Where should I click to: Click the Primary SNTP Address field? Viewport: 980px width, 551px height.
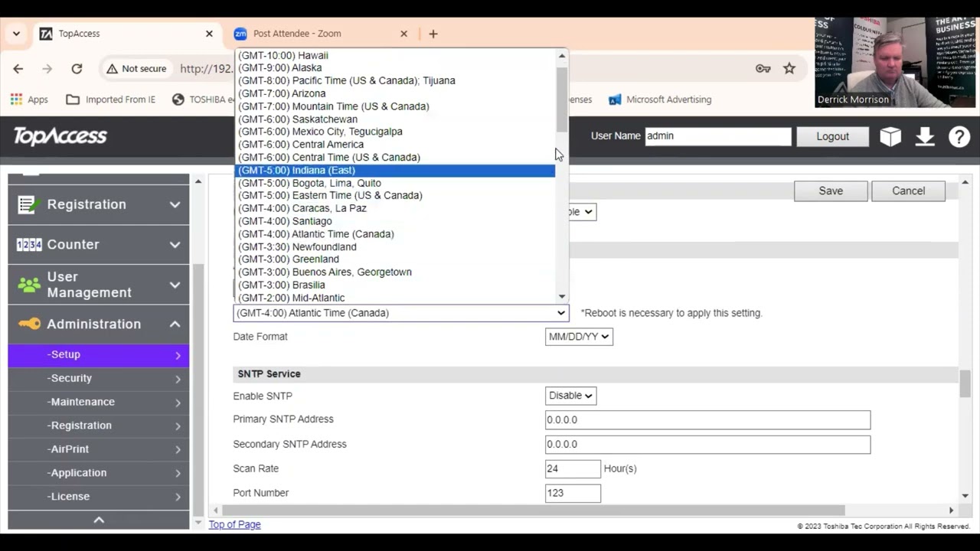[x=707, y=419]
